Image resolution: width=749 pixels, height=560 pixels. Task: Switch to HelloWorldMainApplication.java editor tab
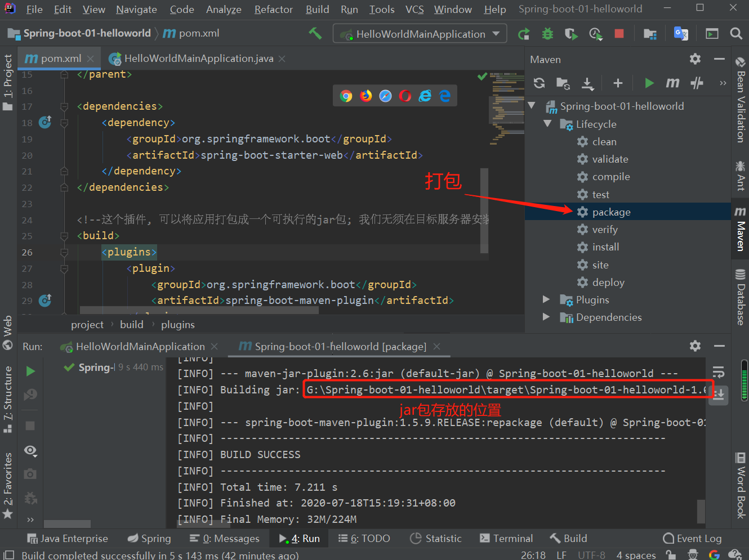tap(198, 59)
